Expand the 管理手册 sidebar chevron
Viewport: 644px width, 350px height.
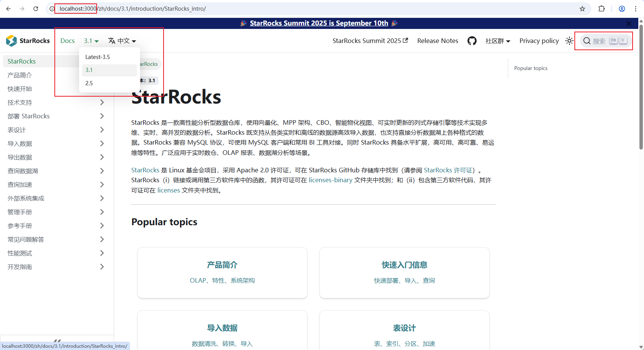pos(102,212)
